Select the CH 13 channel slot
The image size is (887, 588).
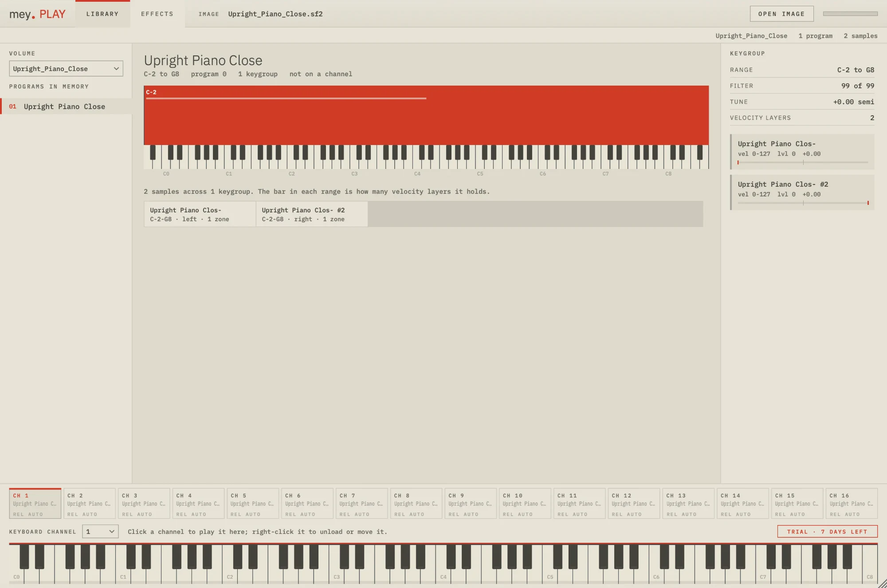[x=688, y=504]
